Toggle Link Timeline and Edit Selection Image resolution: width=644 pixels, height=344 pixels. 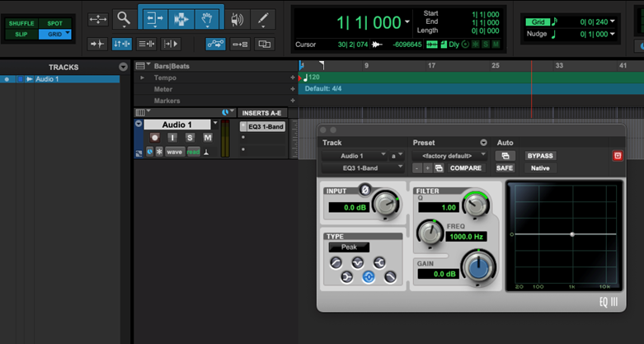(122, 44)
